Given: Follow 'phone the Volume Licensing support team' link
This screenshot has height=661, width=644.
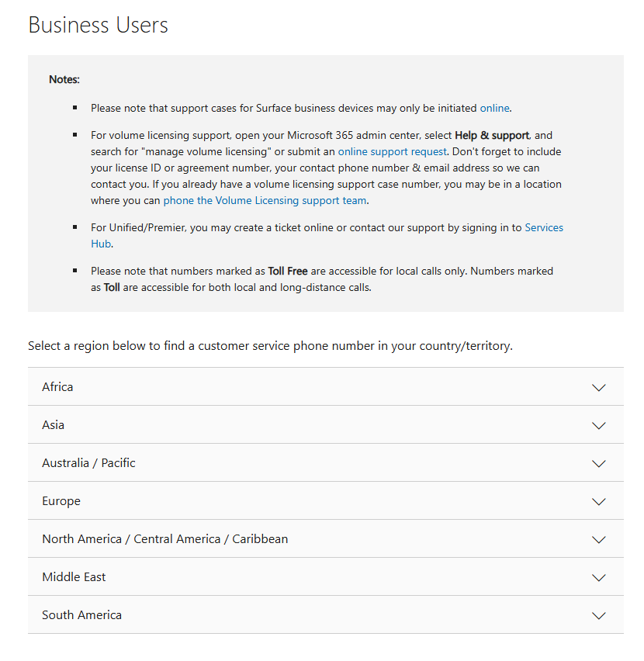Looking at the screenshot, I should click(x=265, y=200).
